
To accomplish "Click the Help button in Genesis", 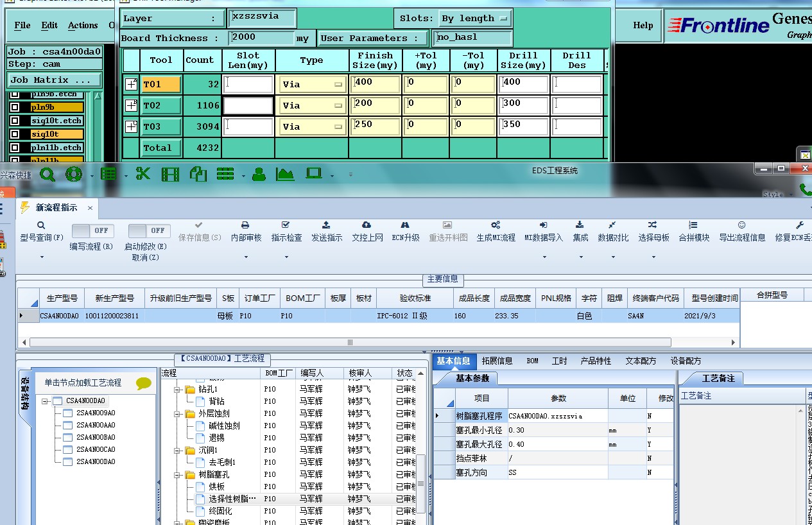I will (x=643, y=26).
